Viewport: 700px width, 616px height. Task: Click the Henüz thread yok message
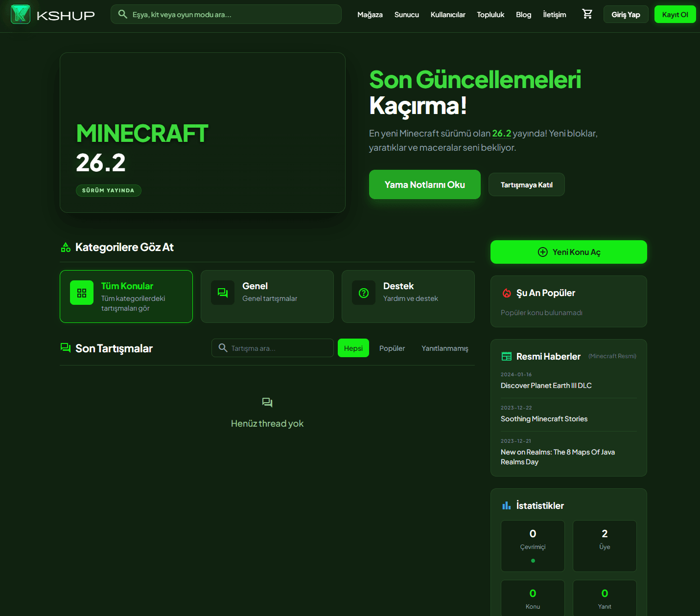pos(267,424)
